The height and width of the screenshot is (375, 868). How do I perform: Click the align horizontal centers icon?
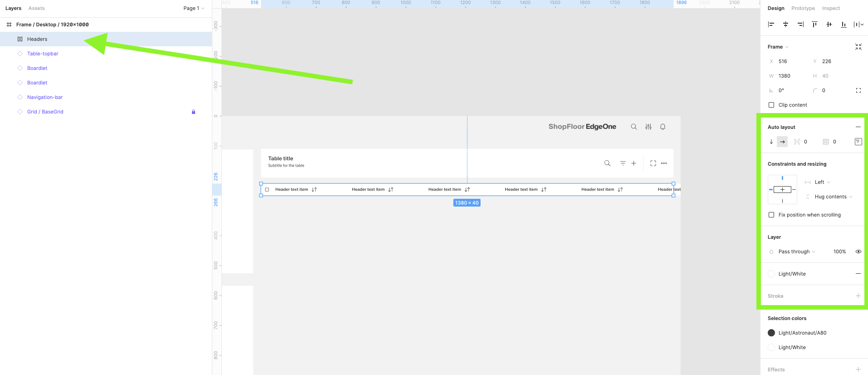point(785,25)
